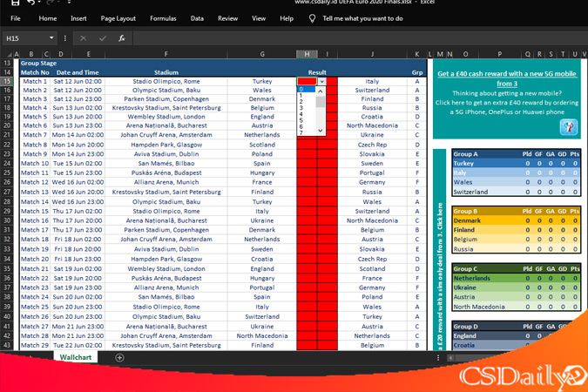Click 'Switzerland' in Group A table

point(470,192)
